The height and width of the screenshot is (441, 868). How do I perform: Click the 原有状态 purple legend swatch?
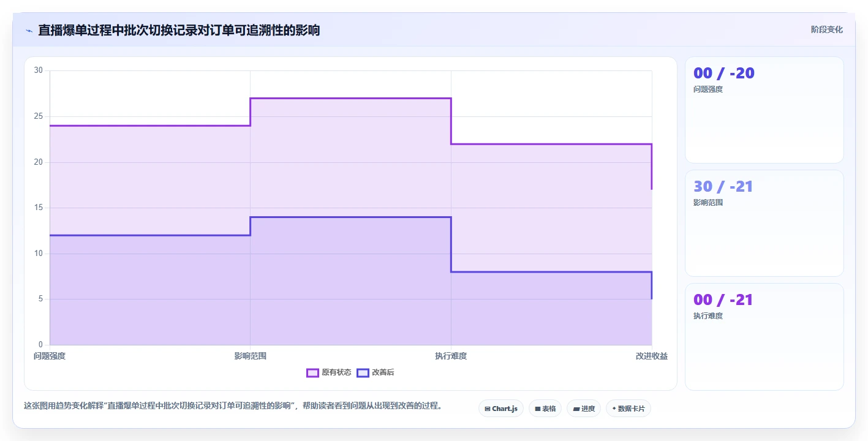point(312,372)
